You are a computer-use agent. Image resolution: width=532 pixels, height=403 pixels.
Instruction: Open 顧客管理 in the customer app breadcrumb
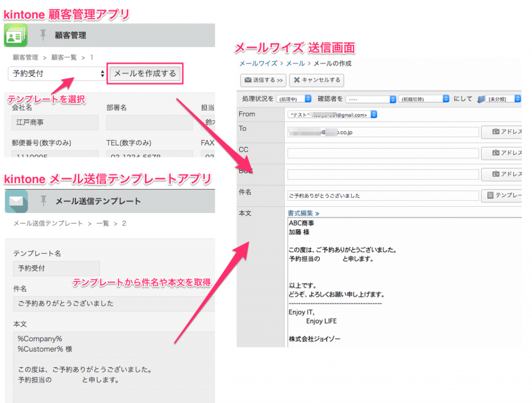[25, 57]
